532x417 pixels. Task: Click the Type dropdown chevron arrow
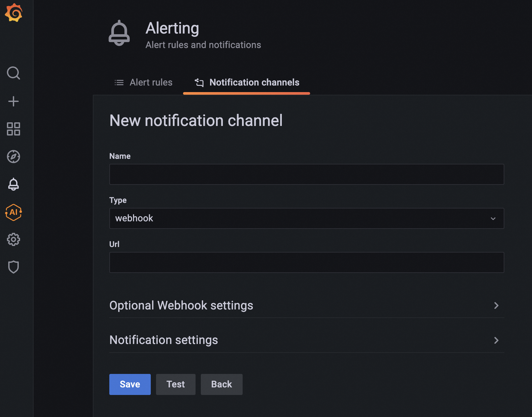click(x=493, y=219)
